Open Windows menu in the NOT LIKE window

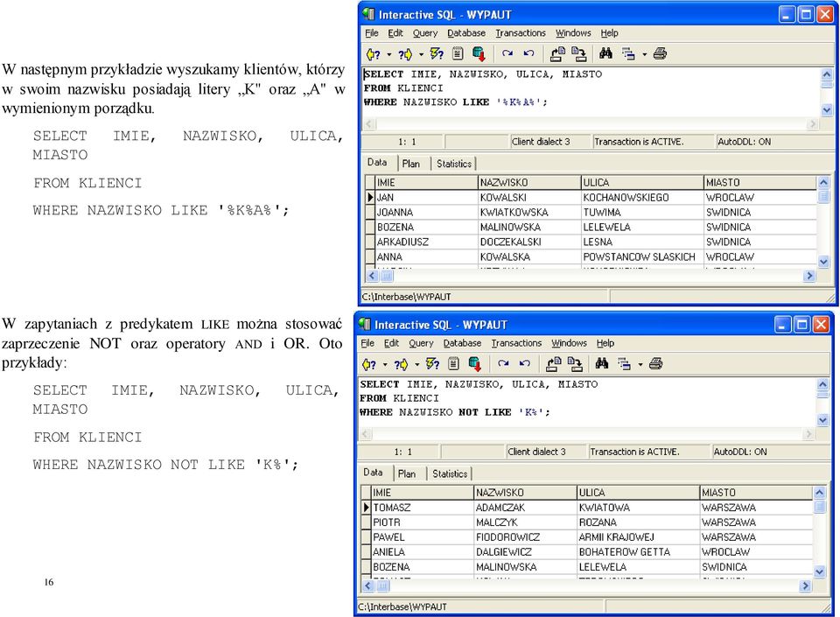(569, 343)
